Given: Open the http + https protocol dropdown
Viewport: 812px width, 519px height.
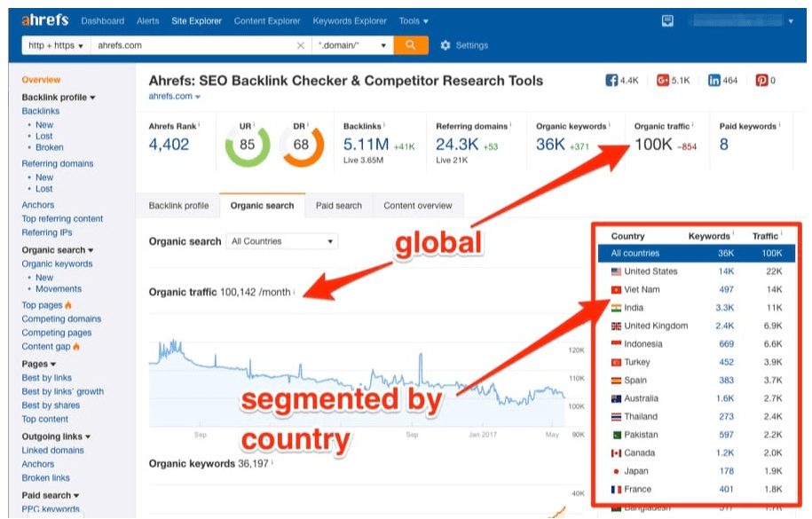Looking at the screenshot, I should [55, 45].
